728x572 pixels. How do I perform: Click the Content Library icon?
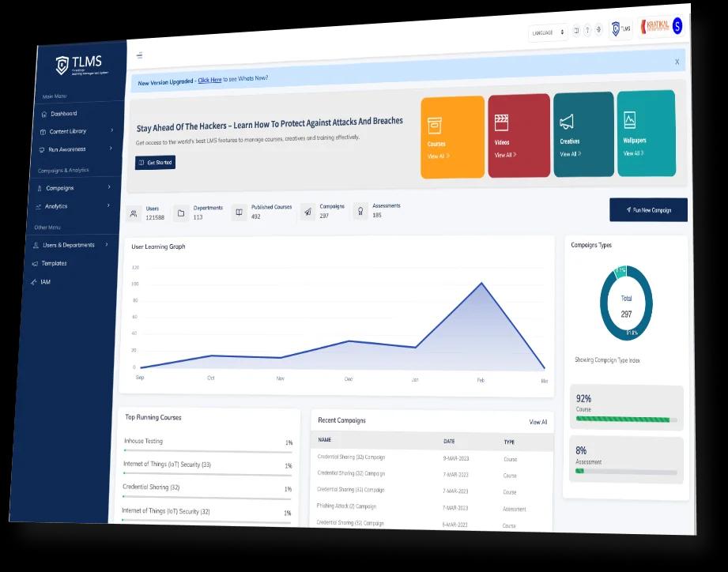click(x=43, y=132)
